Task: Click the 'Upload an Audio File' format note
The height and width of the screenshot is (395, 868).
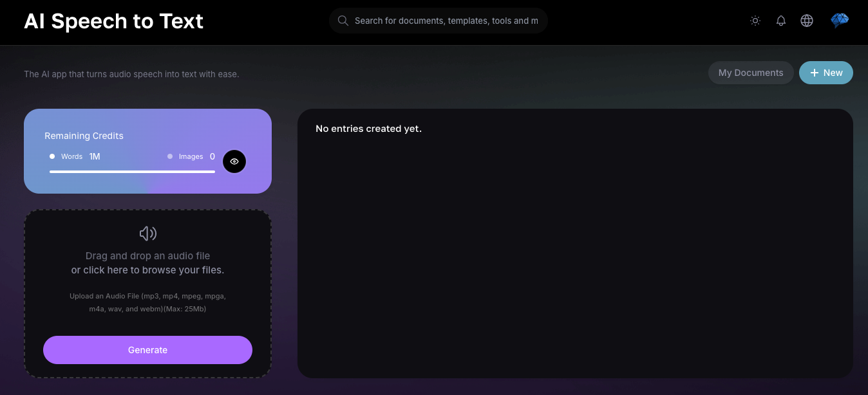Action: (x=147, y=302)
